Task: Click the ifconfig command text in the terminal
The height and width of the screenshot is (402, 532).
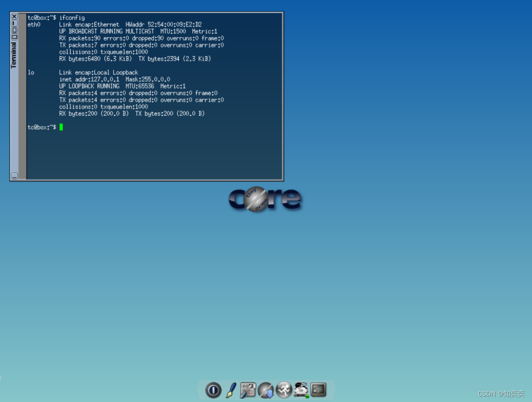Action: tap(72, 17)
